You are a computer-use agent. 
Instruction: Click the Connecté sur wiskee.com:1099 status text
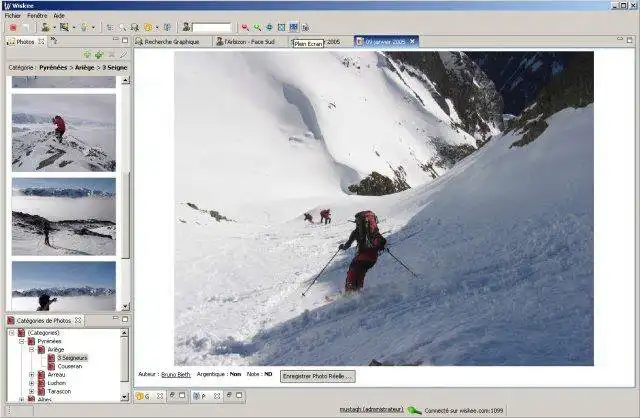(464, 410)
